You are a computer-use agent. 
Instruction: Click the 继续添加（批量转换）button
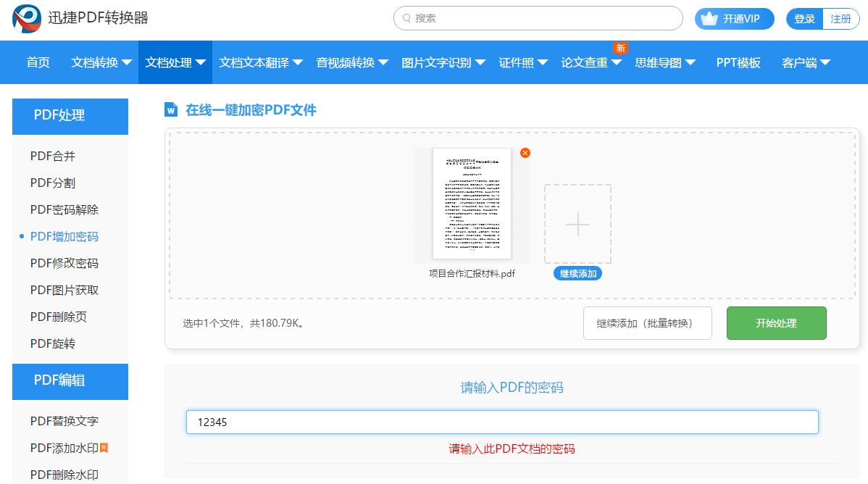(647, 323)
